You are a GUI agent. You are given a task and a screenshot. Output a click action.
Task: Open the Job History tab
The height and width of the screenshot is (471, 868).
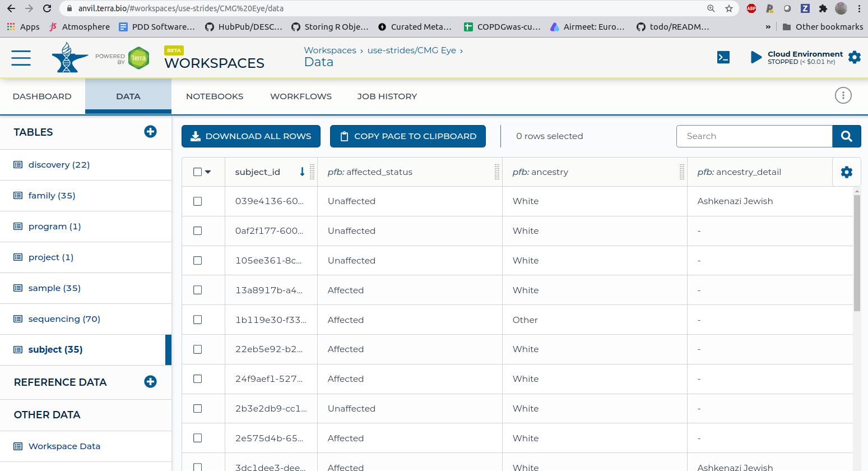click(387, 96)
